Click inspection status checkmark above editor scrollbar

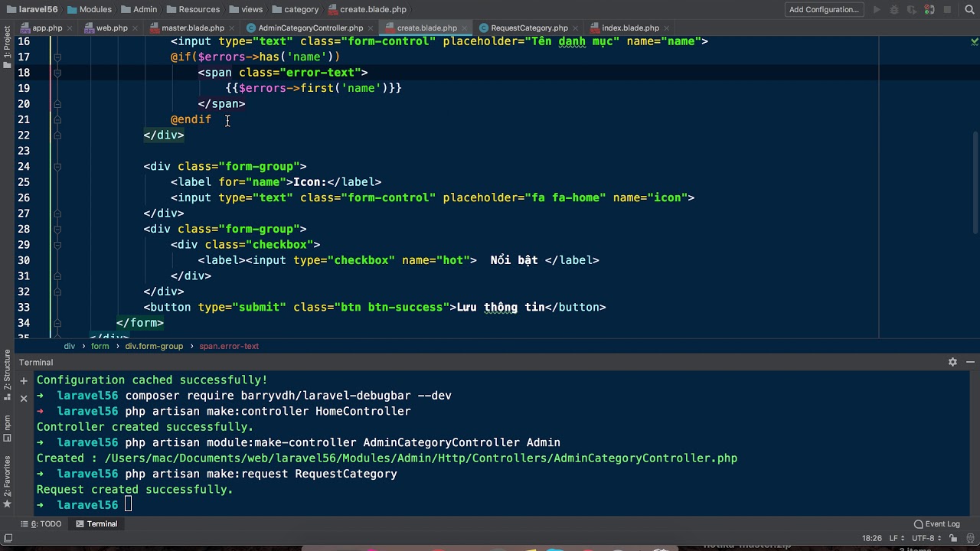(x=975, y=41)
